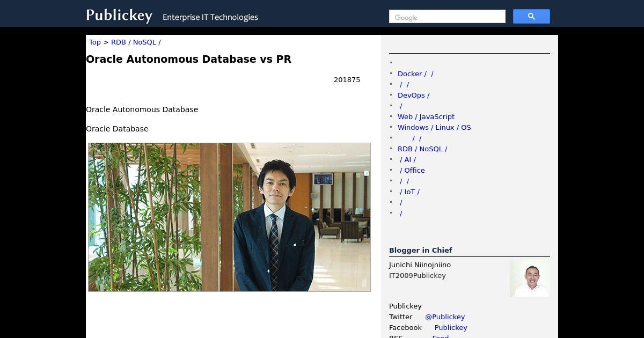This screenshot has width=644, height=338.
Task: Open the RDB / NoSQL breadcrumb link
Action: pyautogui.click(x=136, y=42)
